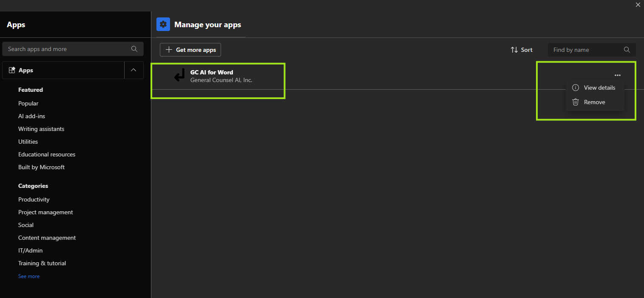Expand categories with See more
This screenshot has width=644, height=298.
point(29,276)
